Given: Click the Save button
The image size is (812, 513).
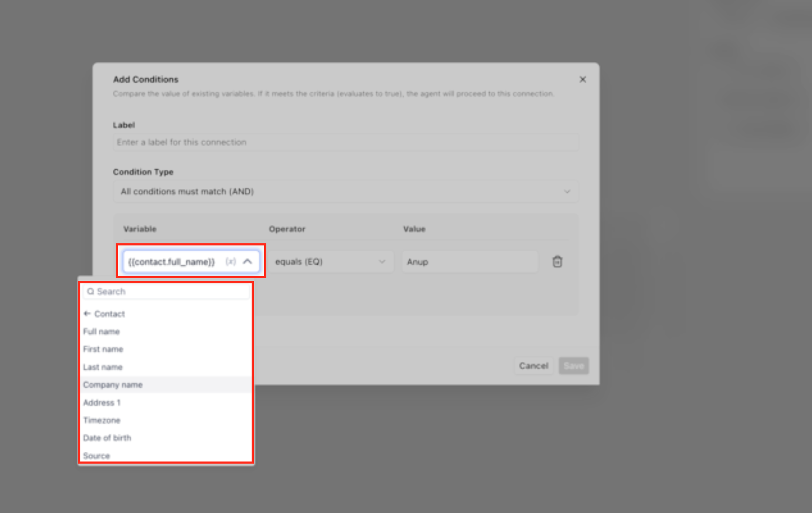Looking at the screenshot, I should [573, 366].
